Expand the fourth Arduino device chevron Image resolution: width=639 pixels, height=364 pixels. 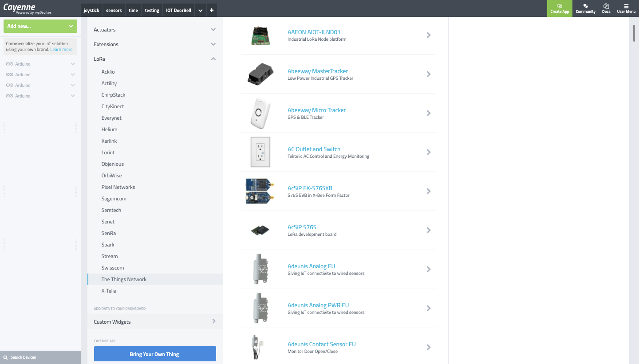click(73, 96)
